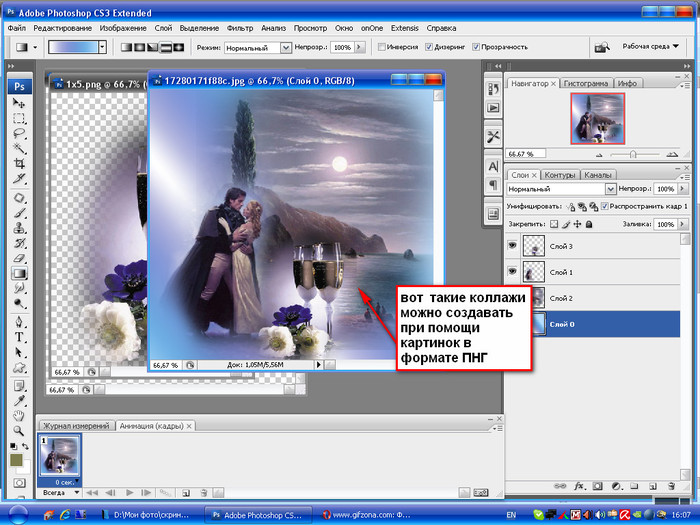Expand the layer Непрозр. opacity arrow
Image resolution: width=700 pixels, height=525 pixels.
pyautogui.click(x=682, y=189)
